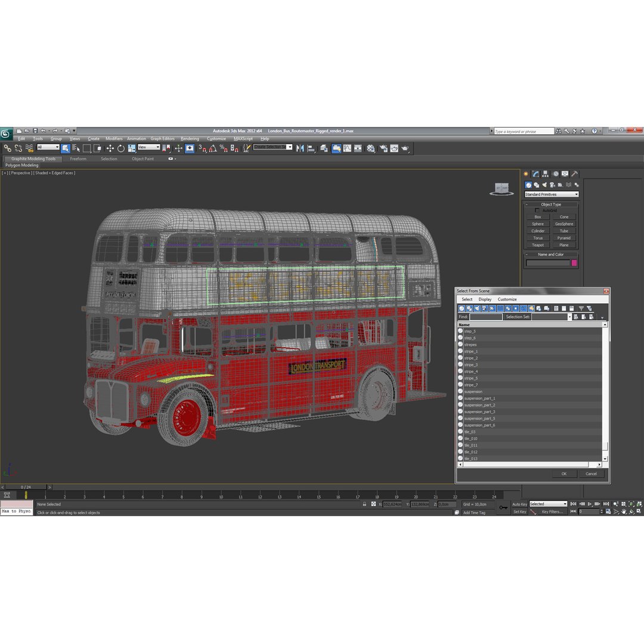Open Display menu in Select From Scene
Screen dimensions: 644x644
tap(485, 299)
